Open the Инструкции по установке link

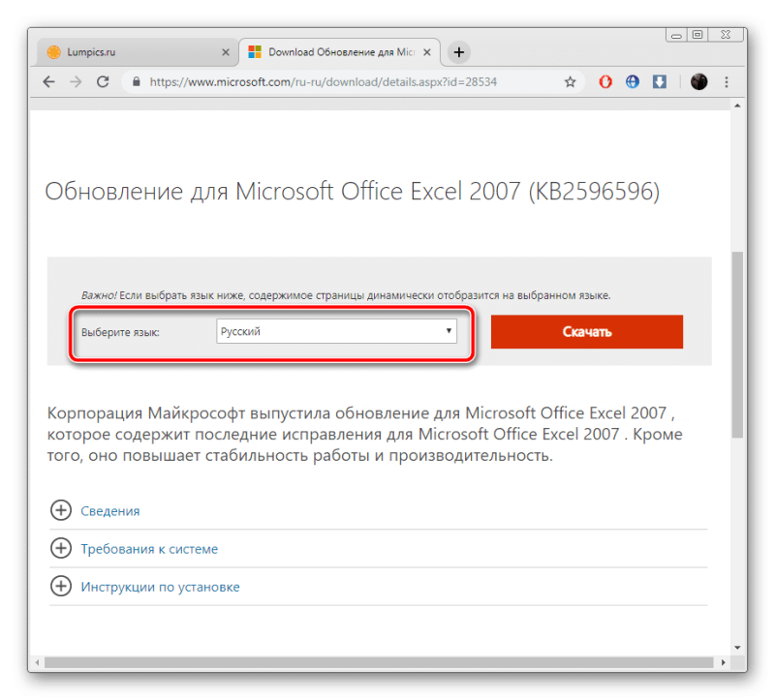click(x=160, y=587)
